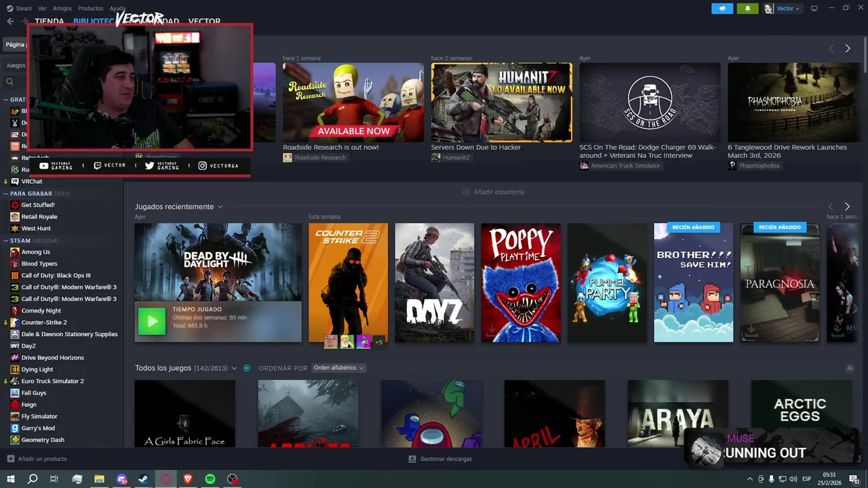Screen dimensions: 868x488
Task: Open Windows Start button
Action: click(11, 479)
